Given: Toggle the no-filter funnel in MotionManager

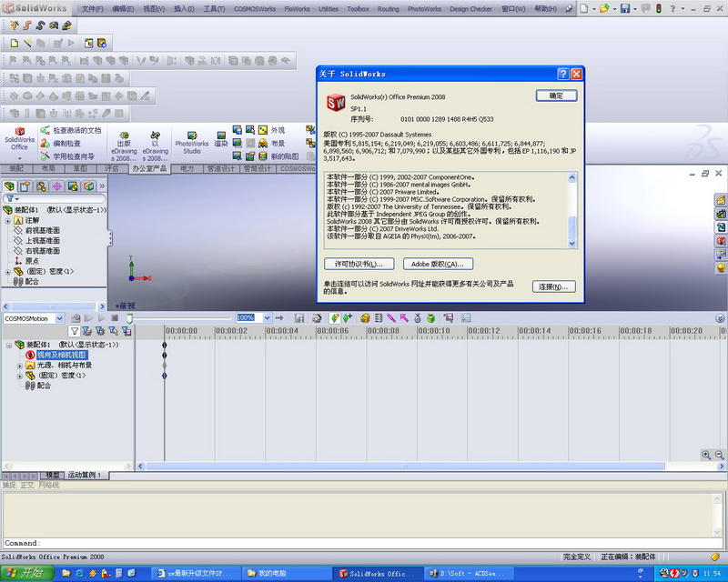Looking at the screenshot, I should coord(75,331).
